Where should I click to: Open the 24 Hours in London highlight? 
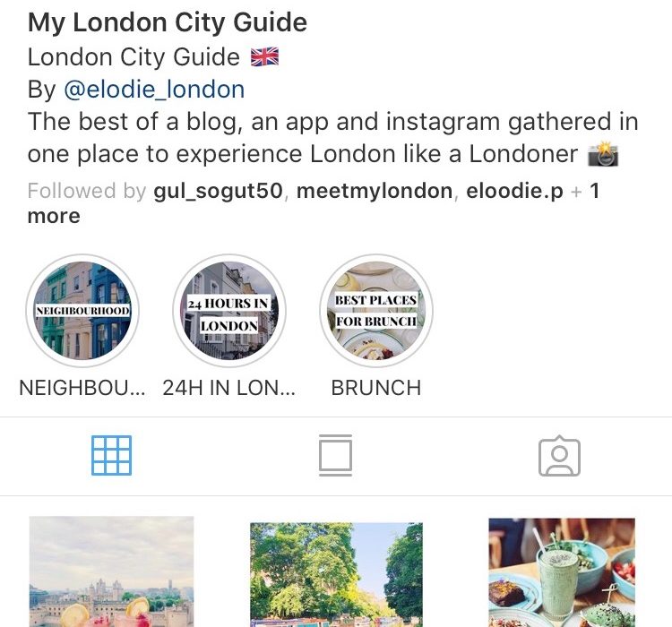click(x=229, y=310)
